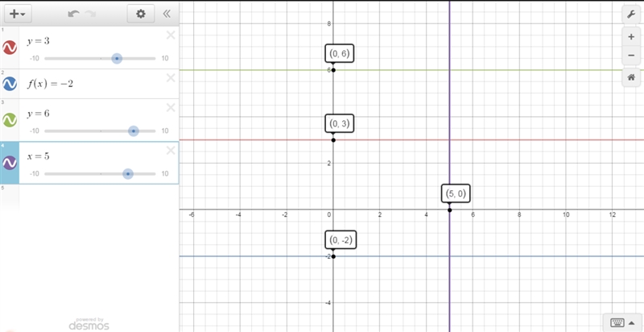Screen dimensions: 644x332
Task: Reset graph to default home view
Action: pyautogui.click(x=631, y=77)
